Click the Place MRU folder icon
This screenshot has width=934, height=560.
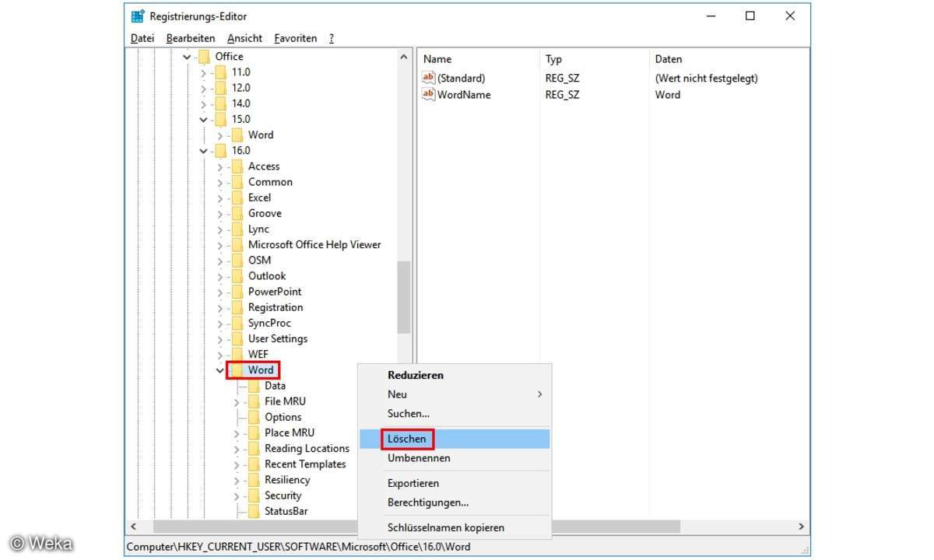coord(253,432)
